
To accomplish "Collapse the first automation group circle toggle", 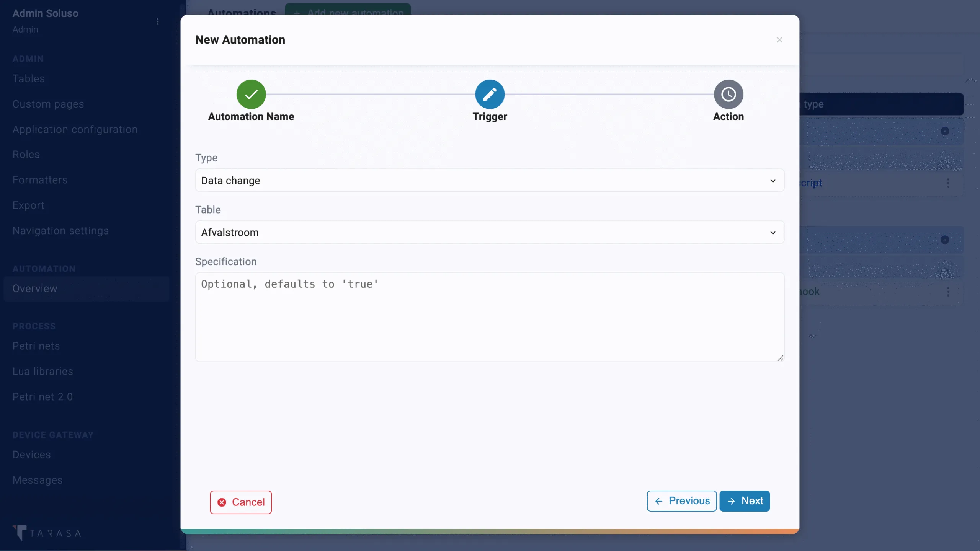I will click(x=945, y=131).
